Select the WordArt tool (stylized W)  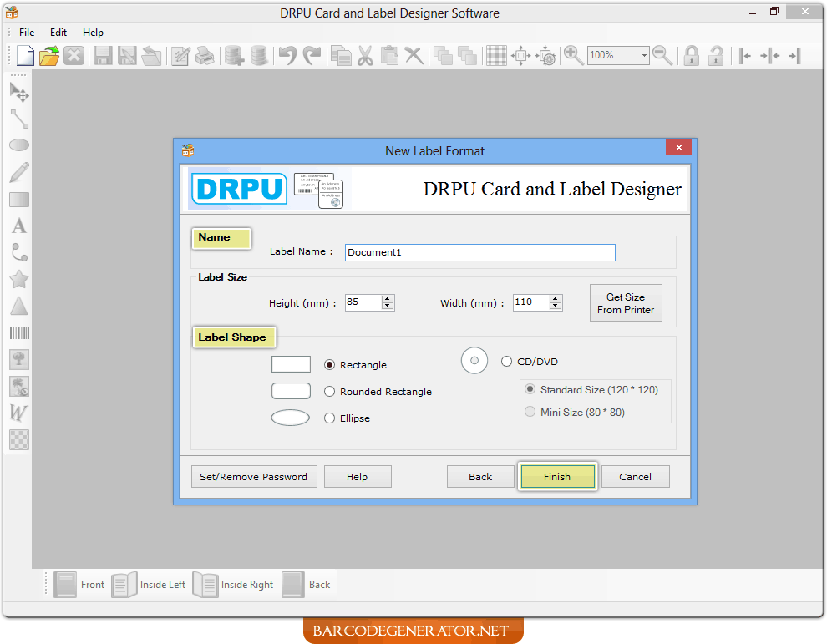coord(18,413)
